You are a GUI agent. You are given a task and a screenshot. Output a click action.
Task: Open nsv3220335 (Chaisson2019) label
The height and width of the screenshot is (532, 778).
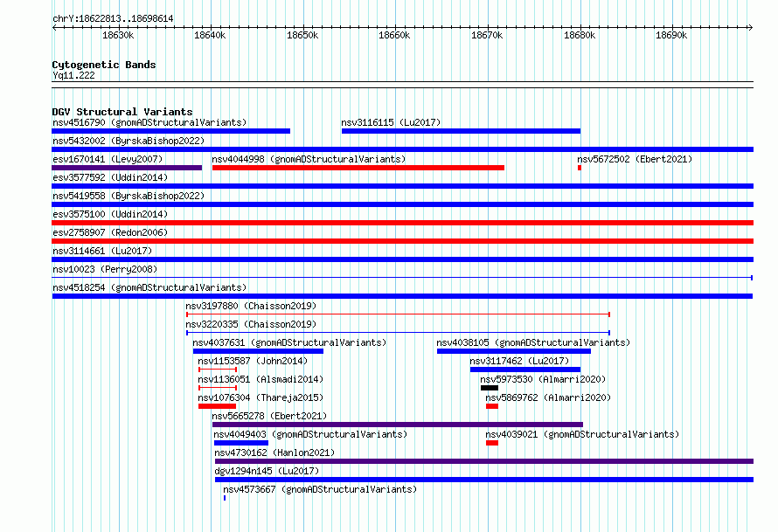click(251, 324)
